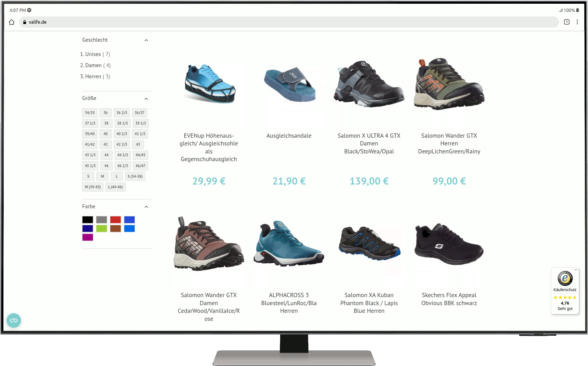The width and height of the screenshot is (588, 366).
Task: Collapse the Farbe filter section
Action: pyautogui.click(x=146, y=207)
